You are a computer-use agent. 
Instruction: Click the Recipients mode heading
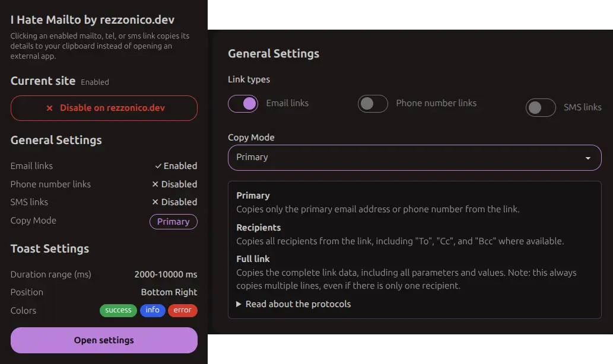point(258,227)
